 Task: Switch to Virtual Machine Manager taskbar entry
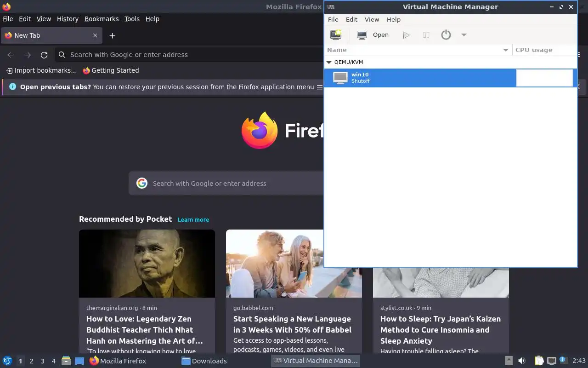coord(315,361)
